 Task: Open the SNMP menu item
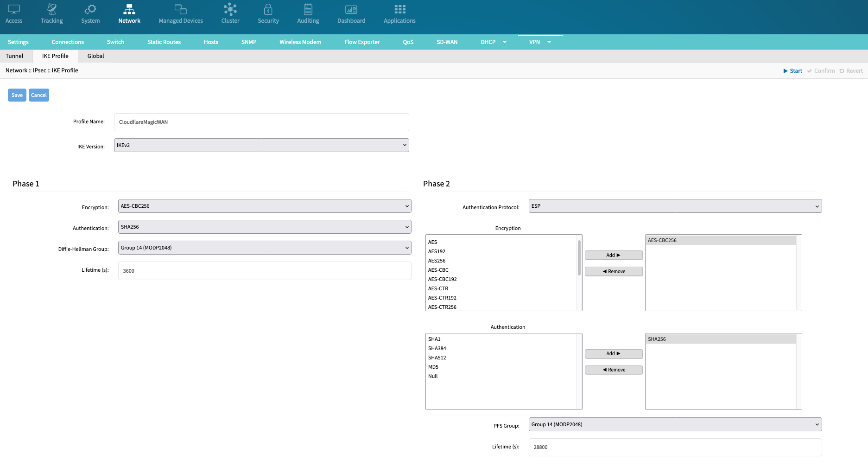click(x=249, y=42)
